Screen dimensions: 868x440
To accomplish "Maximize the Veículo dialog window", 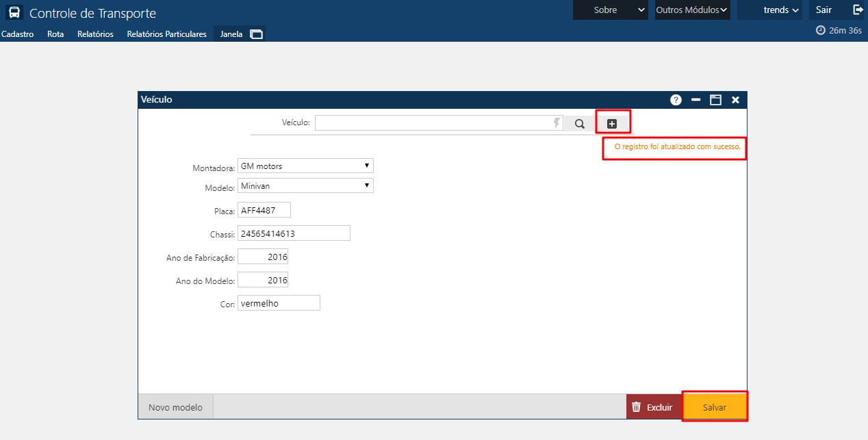I will point(715,100).
